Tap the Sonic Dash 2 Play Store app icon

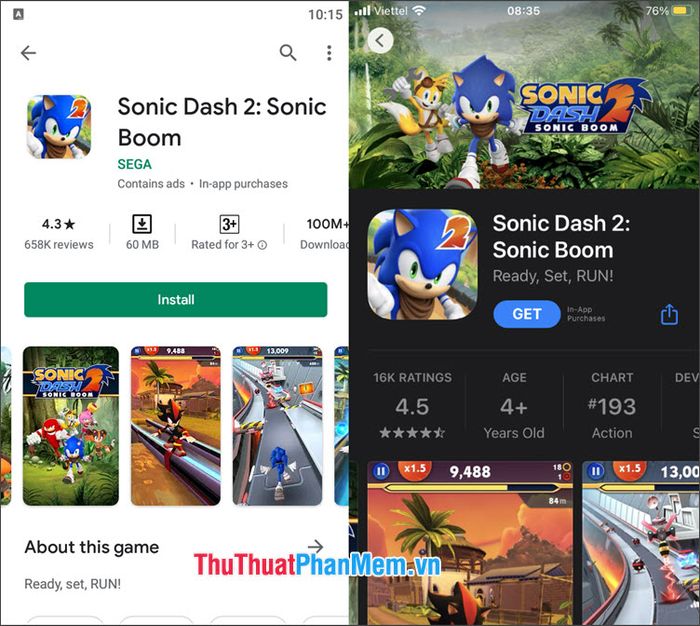point(59,127)
